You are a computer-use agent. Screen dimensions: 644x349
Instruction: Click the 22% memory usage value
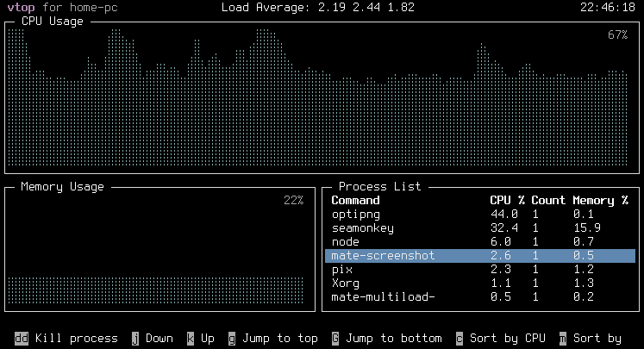point(294,201)
